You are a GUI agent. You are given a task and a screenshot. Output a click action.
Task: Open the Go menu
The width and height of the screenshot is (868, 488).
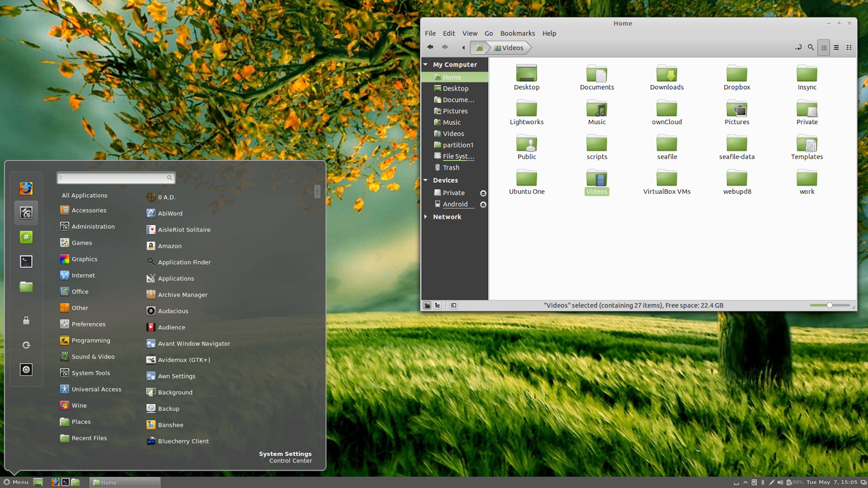tap(489, 33)
